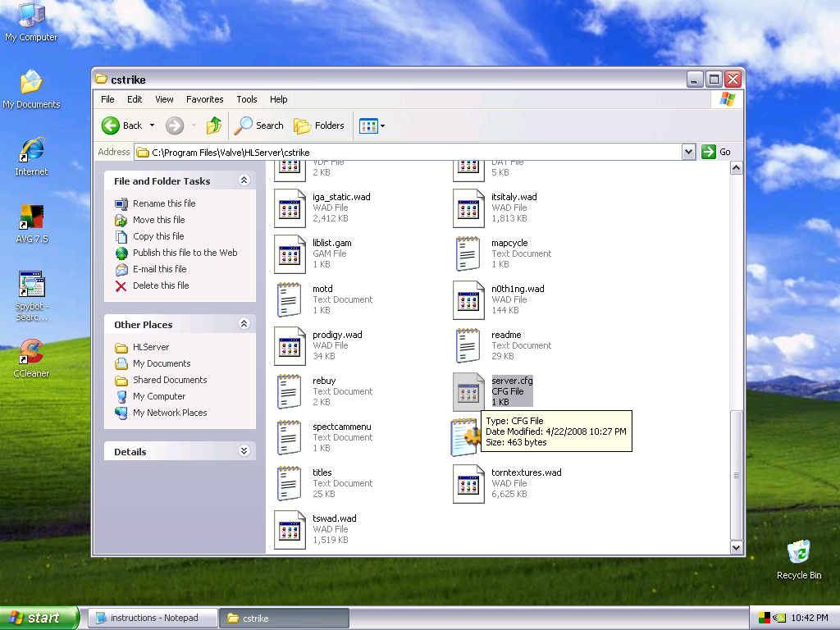The image size is (840, 630).
Task: Collapse the File and Folder Tasks panel
Action: (x=244, y=180)
